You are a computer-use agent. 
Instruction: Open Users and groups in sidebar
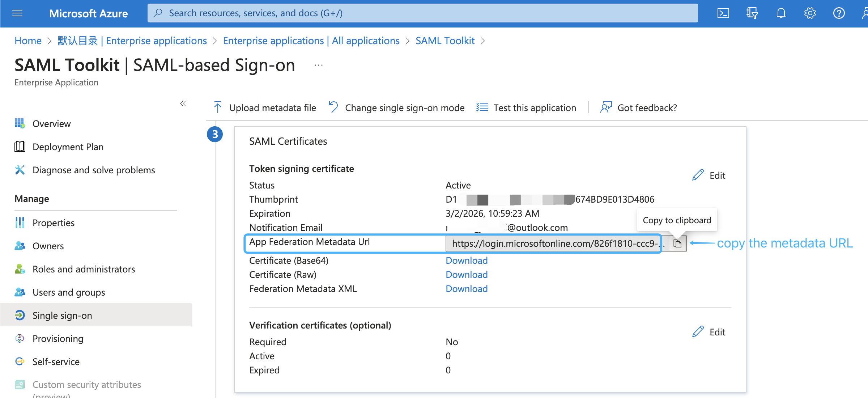point(69,292)
